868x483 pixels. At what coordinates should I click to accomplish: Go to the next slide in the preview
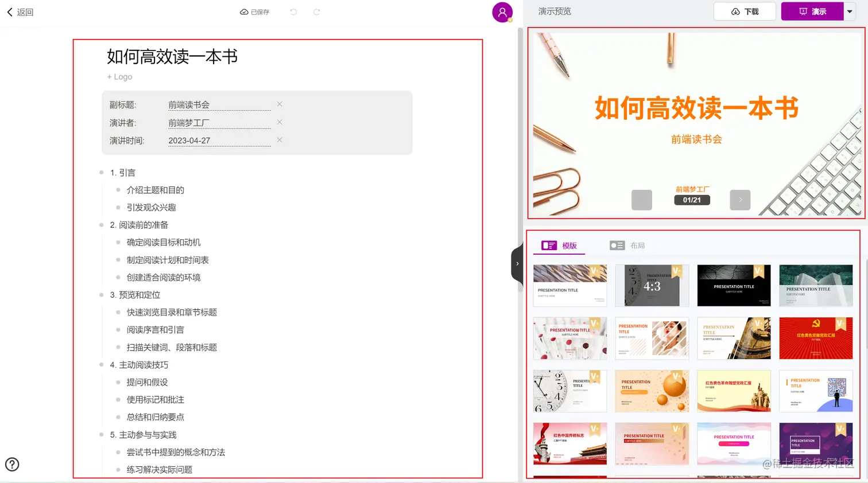coord(740,200)
